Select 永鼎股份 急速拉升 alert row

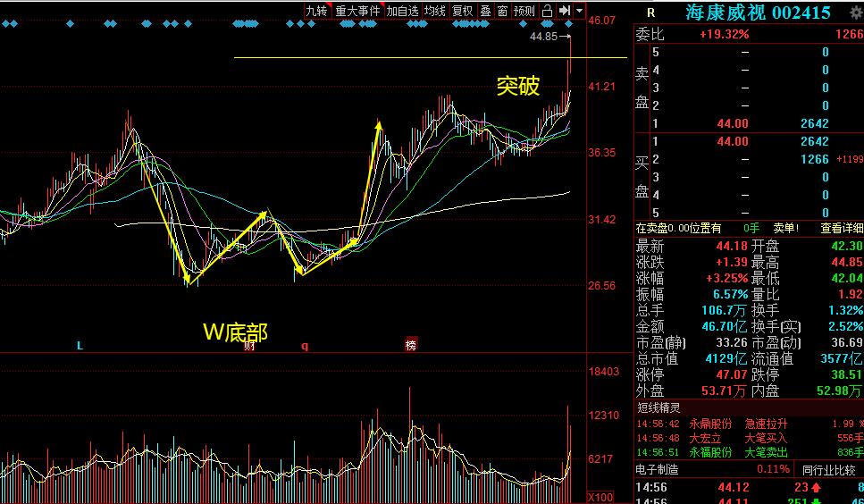750,424
